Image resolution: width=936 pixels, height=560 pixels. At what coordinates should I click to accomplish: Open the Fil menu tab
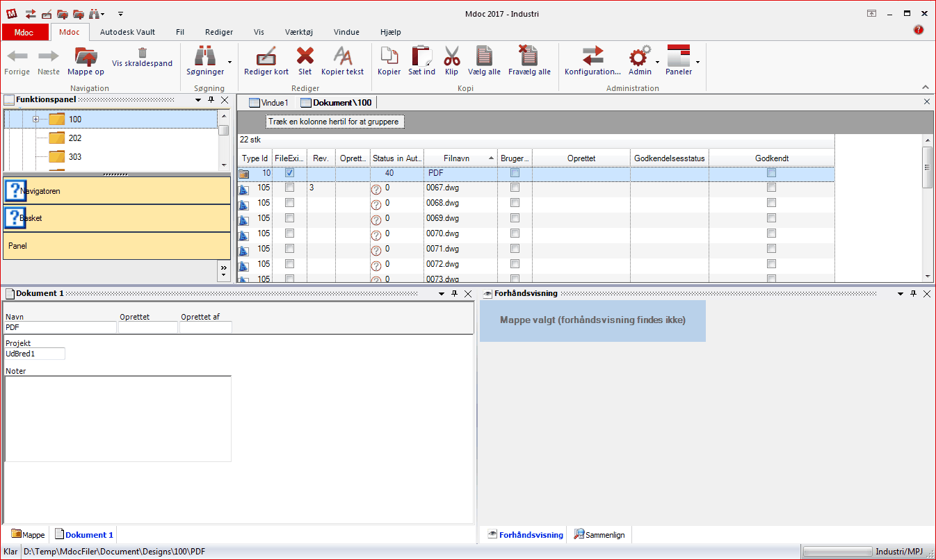click(180, 32)
